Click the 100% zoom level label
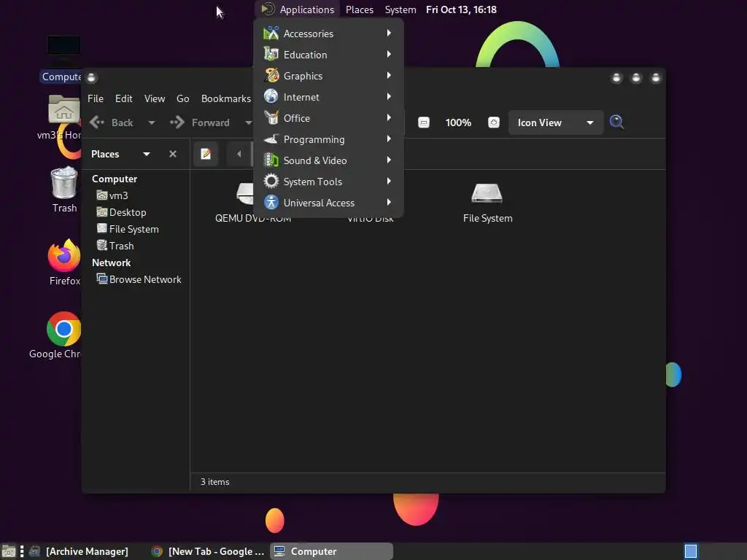This screenshot has height=560, width=747. [x=458, y=122]
